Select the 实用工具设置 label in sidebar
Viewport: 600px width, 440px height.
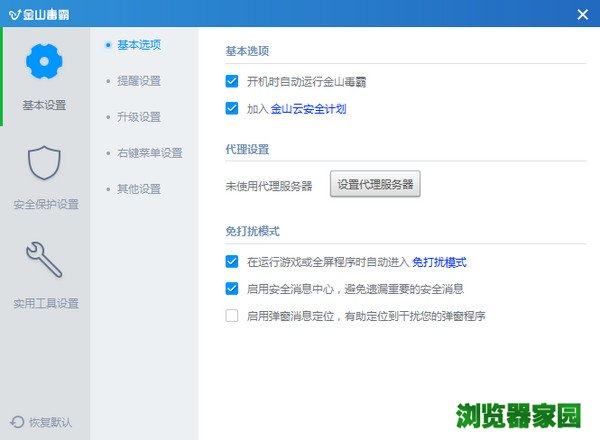pos(46,303)
